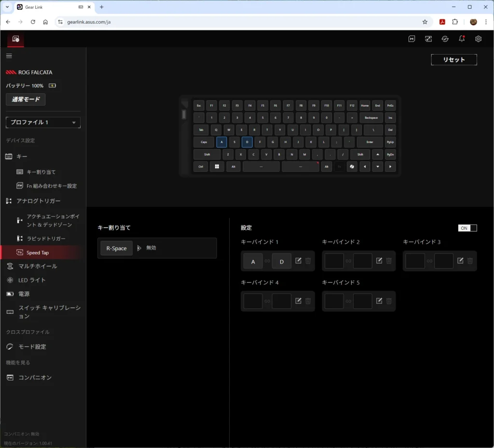Collapse the キー section in sidebar
Image resolution: width=494 pixels, height=448 pixels.
click(x=22, y=156)
